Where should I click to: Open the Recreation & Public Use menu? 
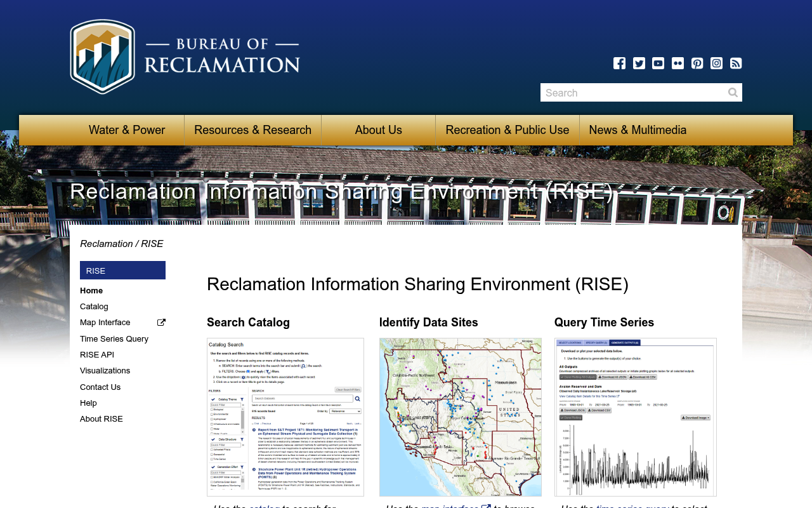point(507,130)
